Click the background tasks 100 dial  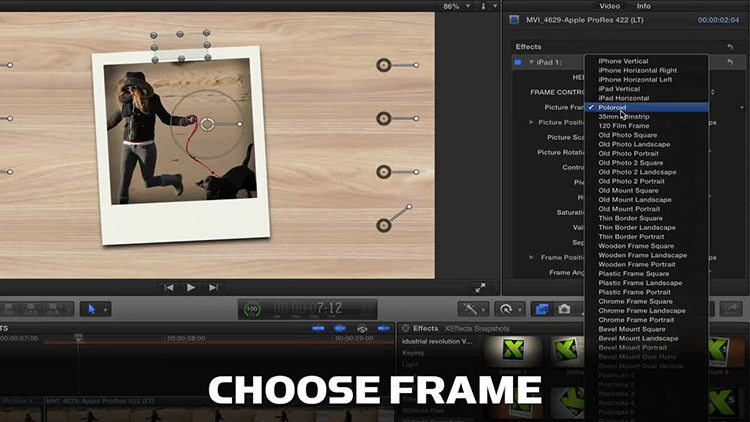pos(252,310)
